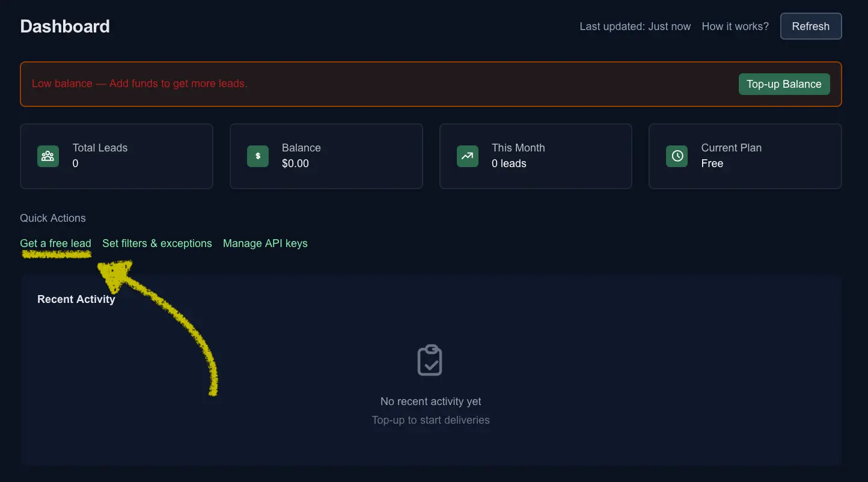Image resolution: width=868 pixels, height=482 pixels.
Task: Click the How it works? link
Action: (735, 26)
